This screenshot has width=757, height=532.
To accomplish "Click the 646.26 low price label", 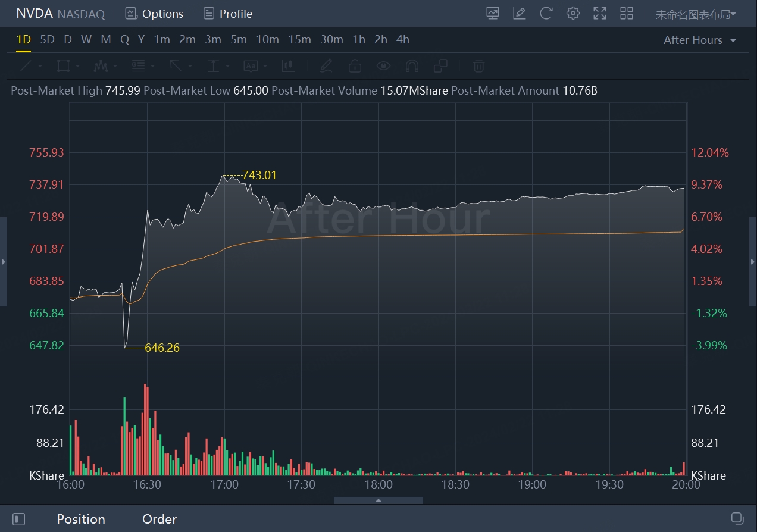I will point(162,348).
